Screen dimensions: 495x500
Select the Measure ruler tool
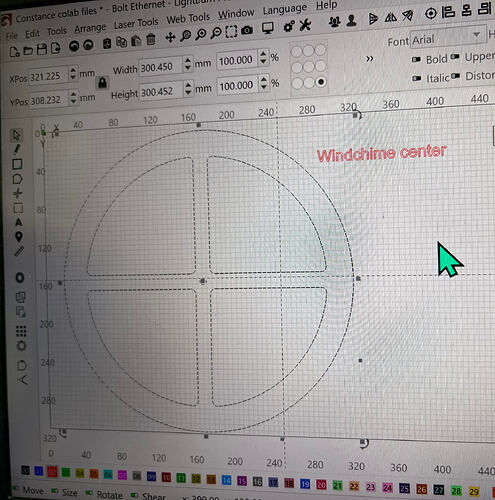(x=19, y=251)
